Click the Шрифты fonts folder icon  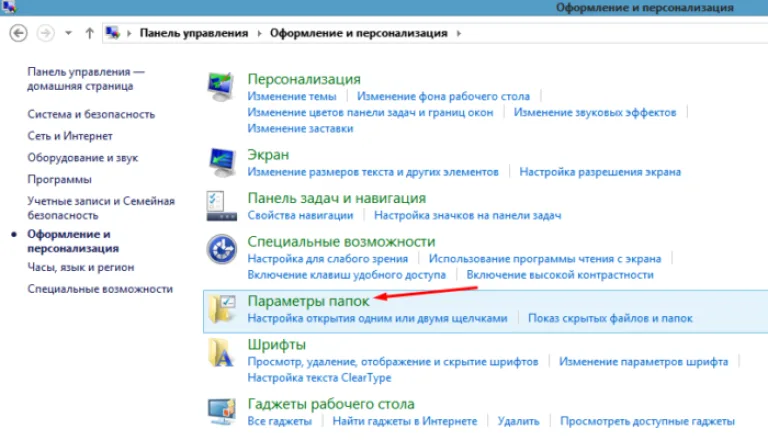(220, 353)
